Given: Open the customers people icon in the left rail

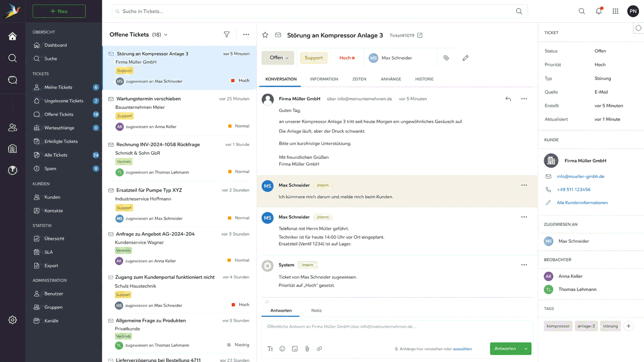Looking at the screenshot, I should tap(12, 127).
